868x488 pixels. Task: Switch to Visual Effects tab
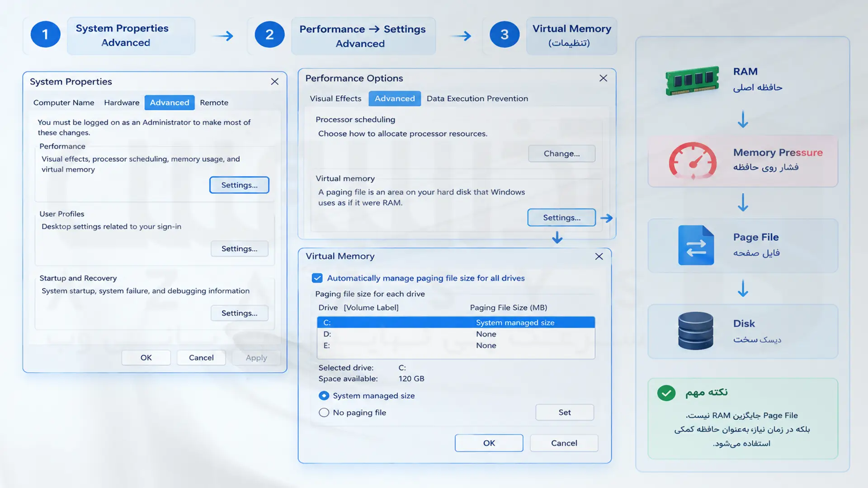(335, 99)
